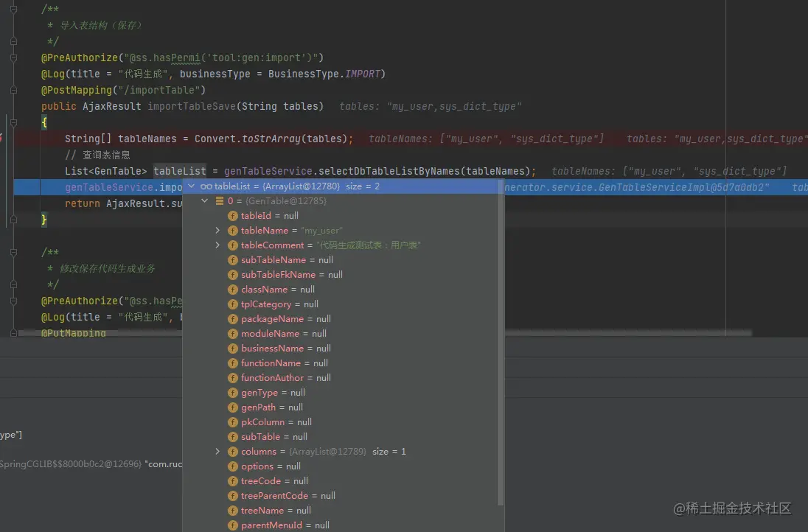
Task: Fold the method closing brace gutter marker
Action: 14,220
